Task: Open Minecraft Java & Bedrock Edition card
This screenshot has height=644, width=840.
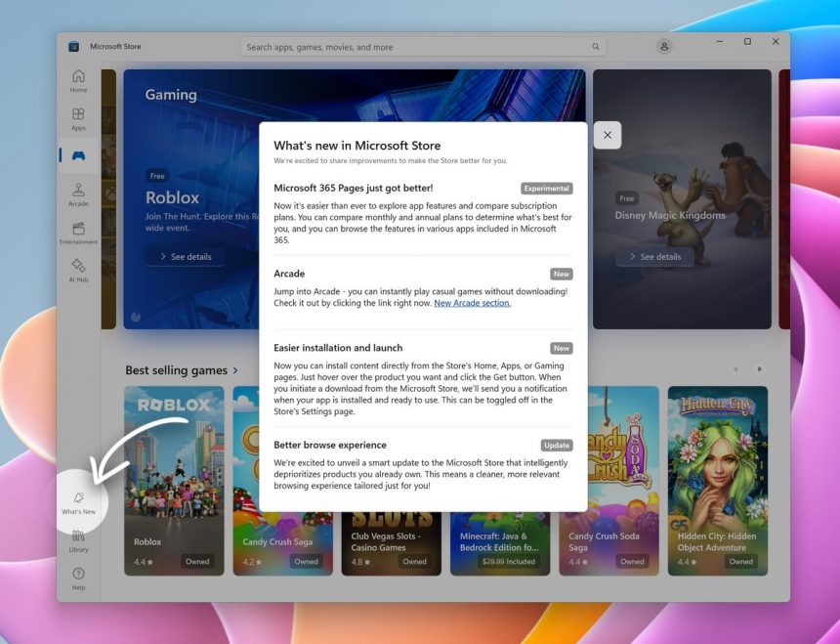Action: (500, 543)
